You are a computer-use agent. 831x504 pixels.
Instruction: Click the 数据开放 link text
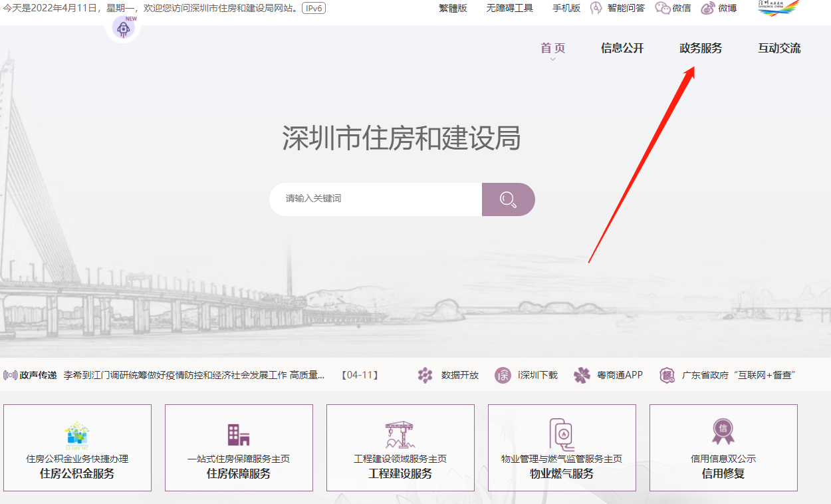pyautogui.click(x=460, y=375)
